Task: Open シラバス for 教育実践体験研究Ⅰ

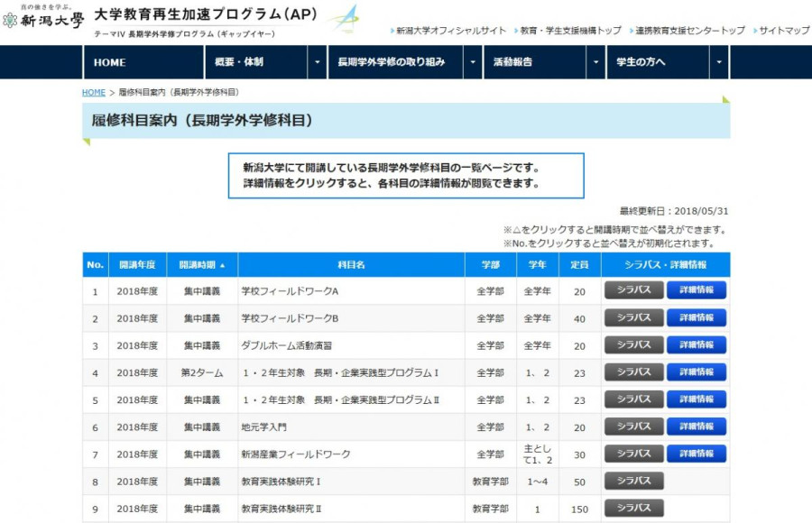Action: point(634,481)
